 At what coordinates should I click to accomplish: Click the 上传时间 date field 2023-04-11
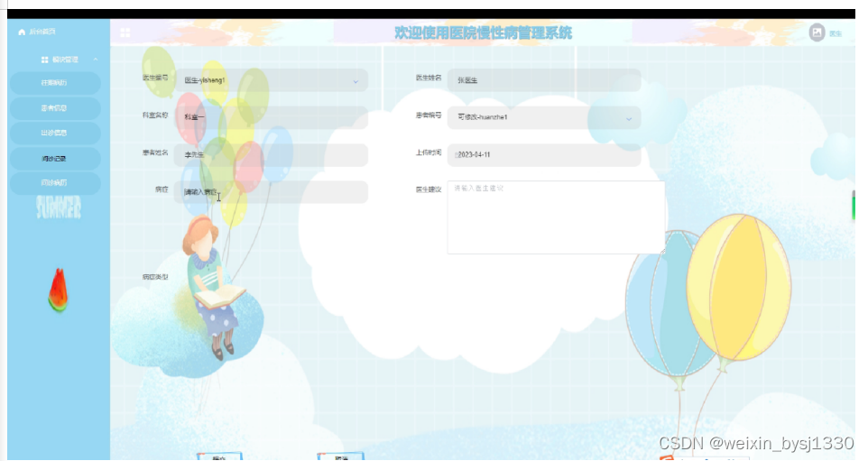point(544,155)
